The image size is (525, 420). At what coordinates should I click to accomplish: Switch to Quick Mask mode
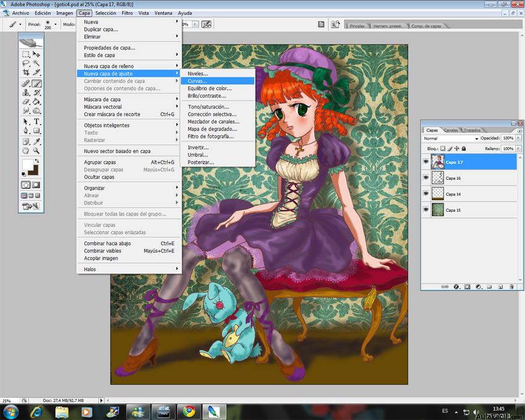pyautogui.click(x=36, y=185)
